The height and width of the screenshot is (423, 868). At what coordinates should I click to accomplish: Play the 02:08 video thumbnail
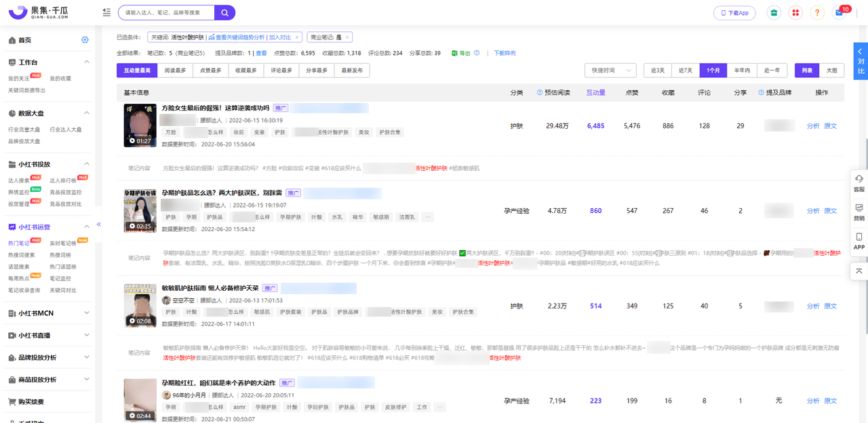[140, 305]
